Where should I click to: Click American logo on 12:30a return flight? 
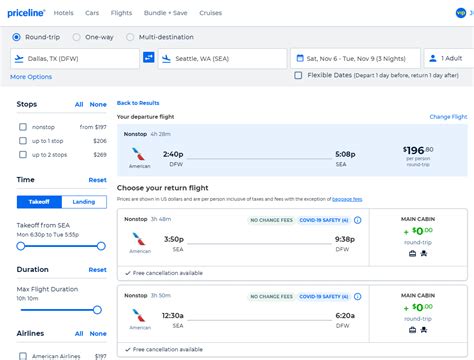click(x=139, y=315)
